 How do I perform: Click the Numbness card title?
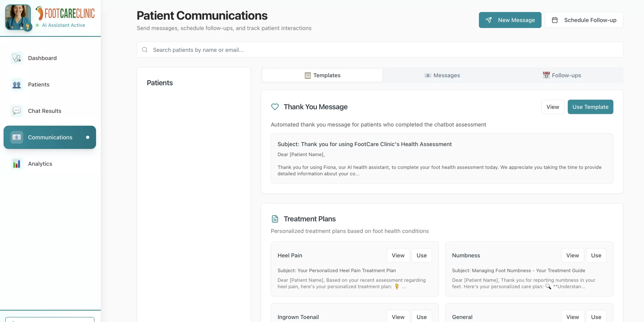tap(466, 255)
